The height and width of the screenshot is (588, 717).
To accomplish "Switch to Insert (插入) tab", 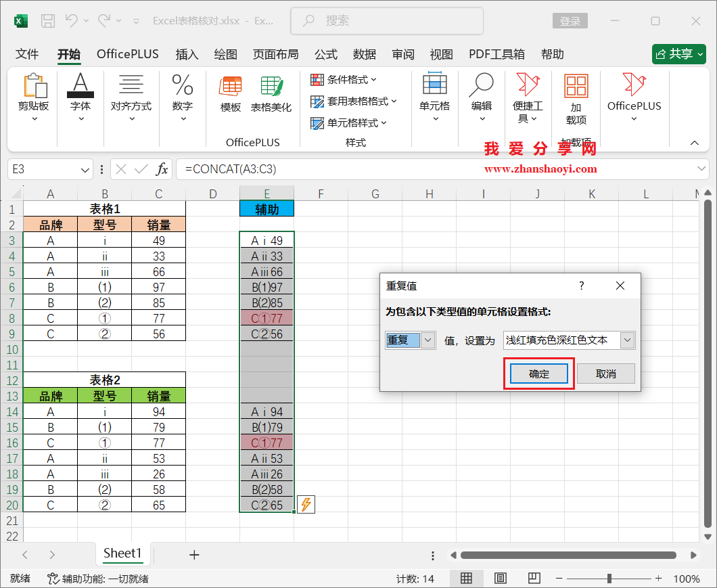I will click(187, 54).
